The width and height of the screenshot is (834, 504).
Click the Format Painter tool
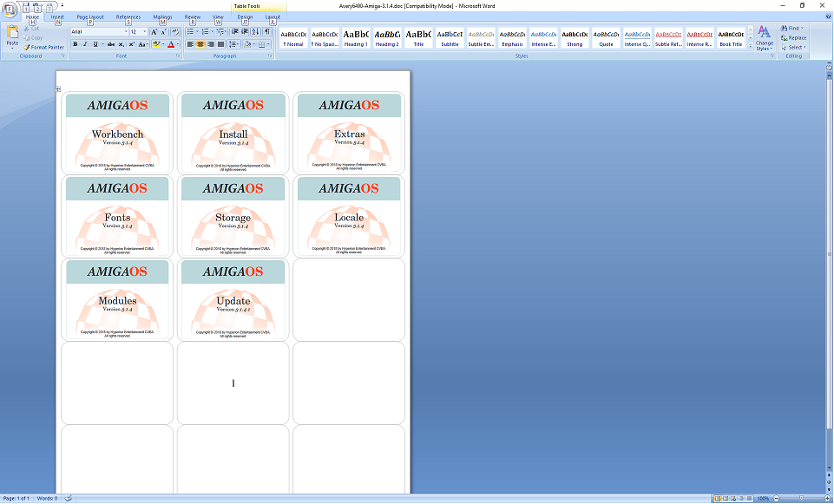tap(43, 47)
